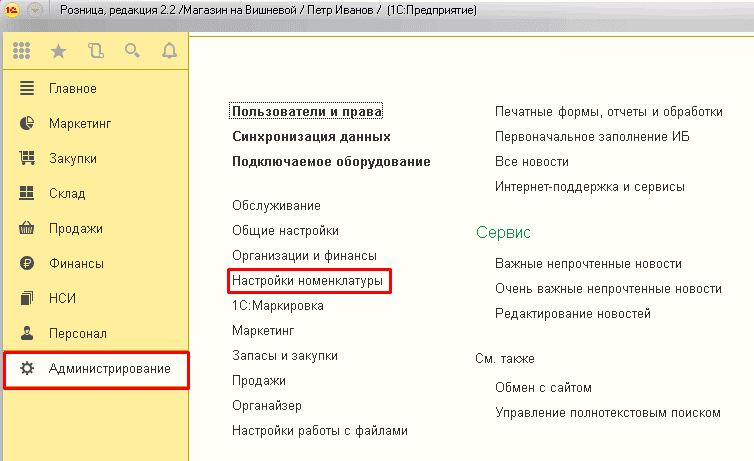Switch to the НСИ section
The height and width of the screenshot is (461, 754).
coord(62,299)
